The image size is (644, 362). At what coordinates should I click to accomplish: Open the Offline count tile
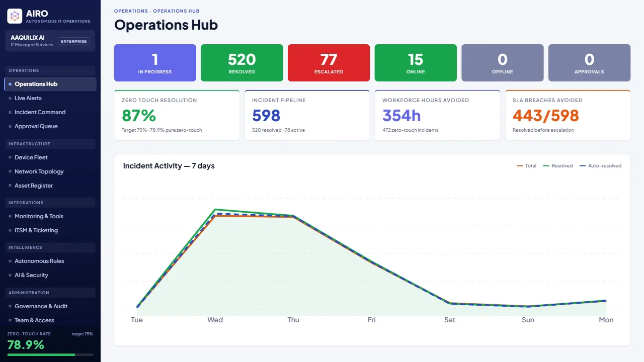(x=503, y=63)
